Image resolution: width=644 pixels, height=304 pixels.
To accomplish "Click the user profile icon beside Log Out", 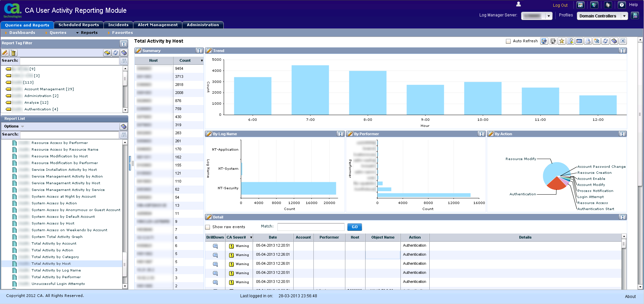I will tap(518, 4).
